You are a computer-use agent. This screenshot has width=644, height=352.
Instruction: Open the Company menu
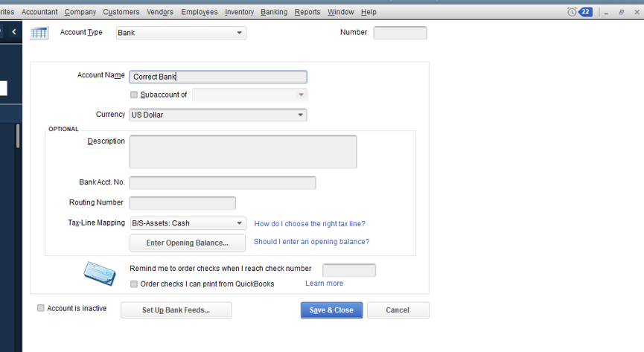[x=80, y=12]
